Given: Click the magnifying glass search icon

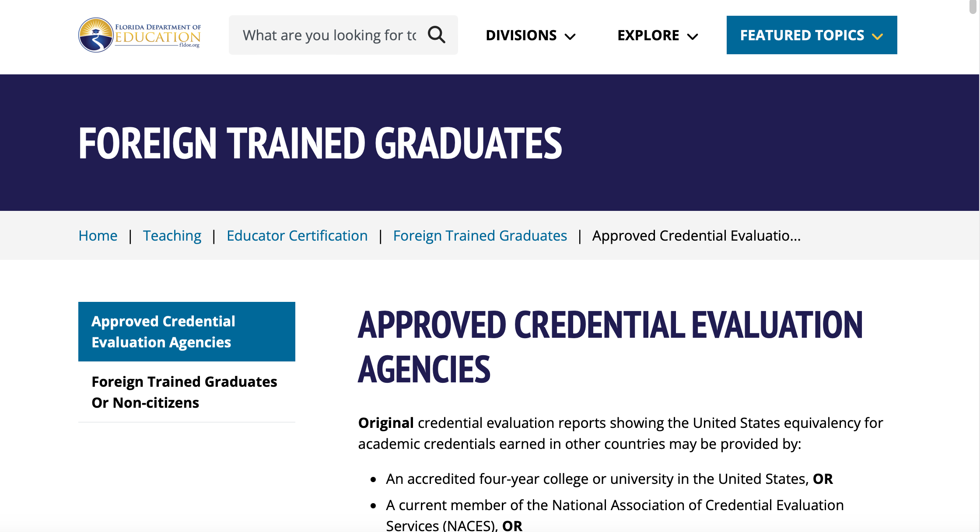Looking at the screenshot, I should coord(436,35).
